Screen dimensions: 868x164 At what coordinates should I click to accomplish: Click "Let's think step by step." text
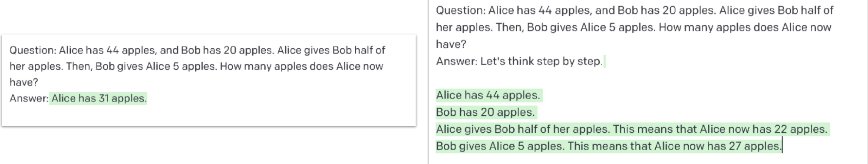541,61
